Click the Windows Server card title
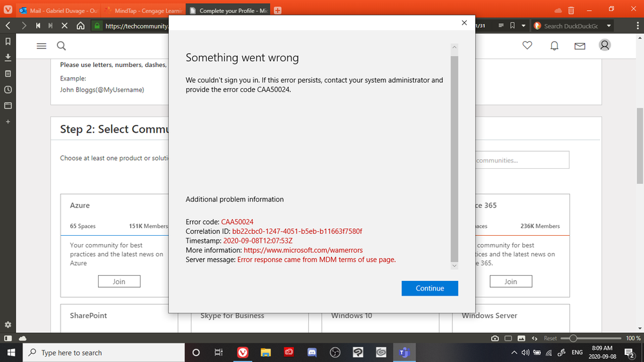 click(489, 315)
